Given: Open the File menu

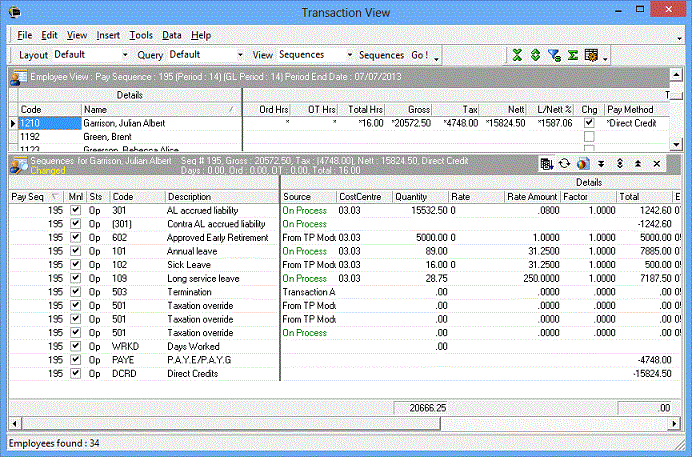Looking at the screenshot, I should [x=24, y=35].
